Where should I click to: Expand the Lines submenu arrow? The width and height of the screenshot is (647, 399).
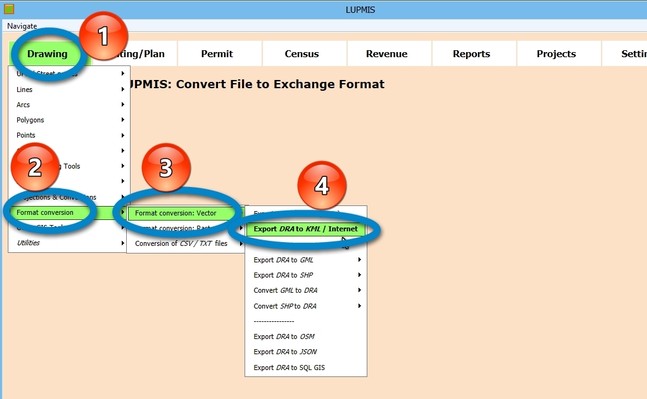[123, 89]
